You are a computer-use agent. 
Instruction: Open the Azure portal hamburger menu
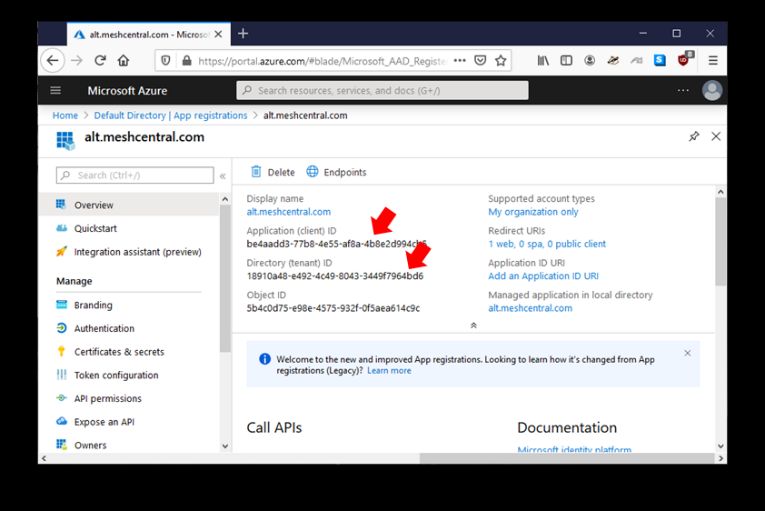tap(56, 91)
